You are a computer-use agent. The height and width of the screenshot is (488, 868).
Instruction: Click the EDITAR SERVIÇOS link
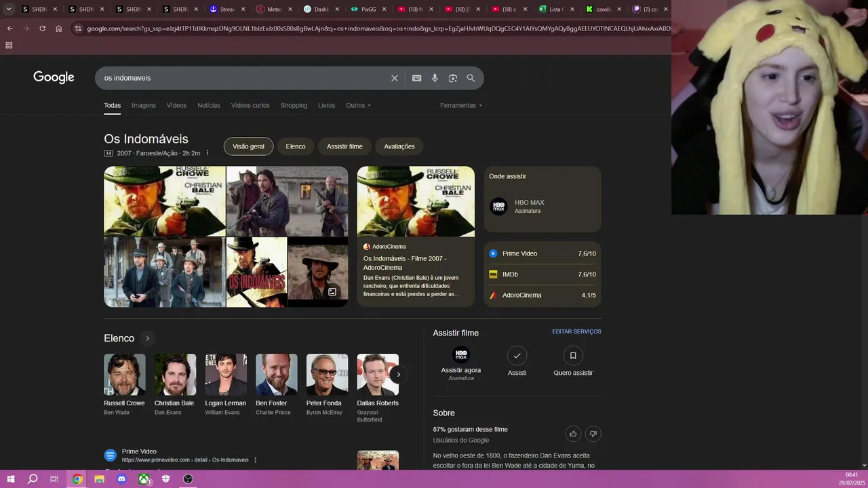576,331
